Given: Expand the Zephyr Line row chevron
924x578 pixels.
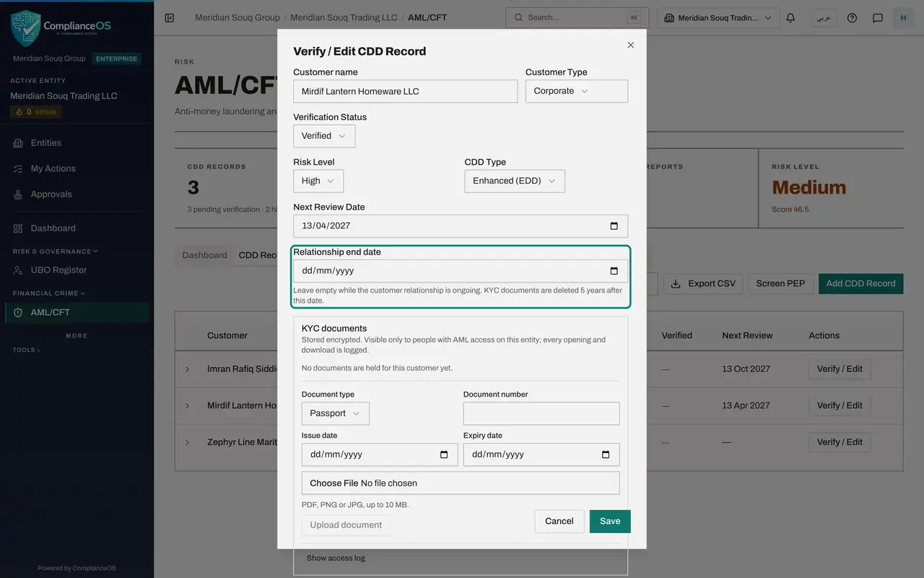Looking at the screenshot, I should pyautogui.click(x=187, y=442).
